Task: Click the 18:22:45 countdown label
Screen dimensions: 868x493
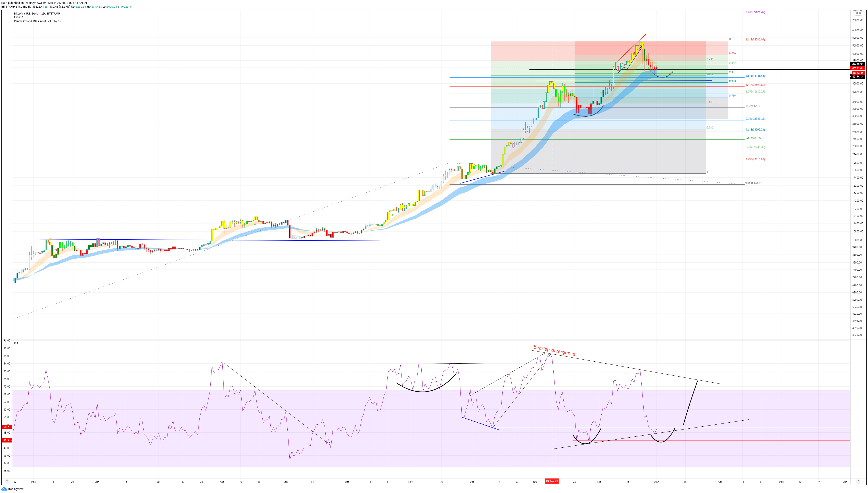Action: click(x=858, y=72)
